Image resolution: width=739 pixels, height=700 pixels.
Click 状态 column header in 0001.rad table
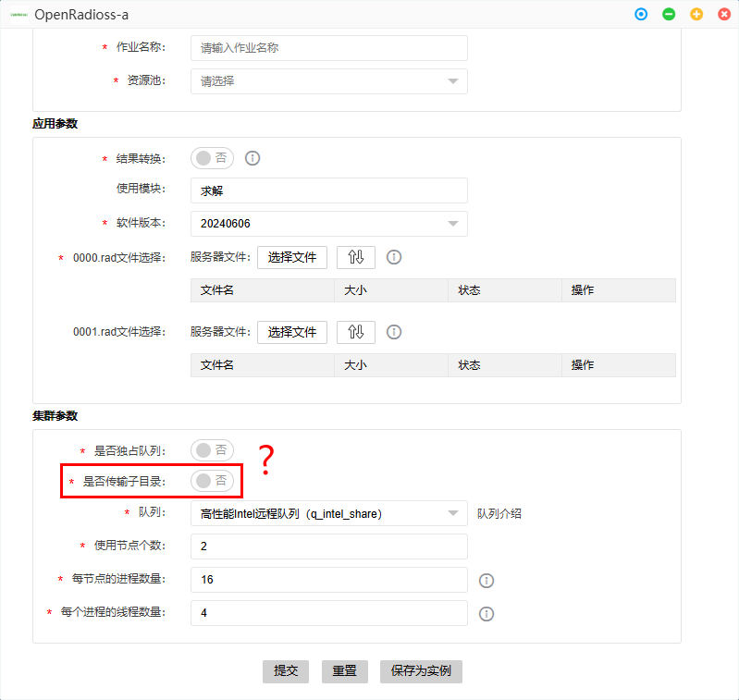pyautogui.click(x=505, y=365)
